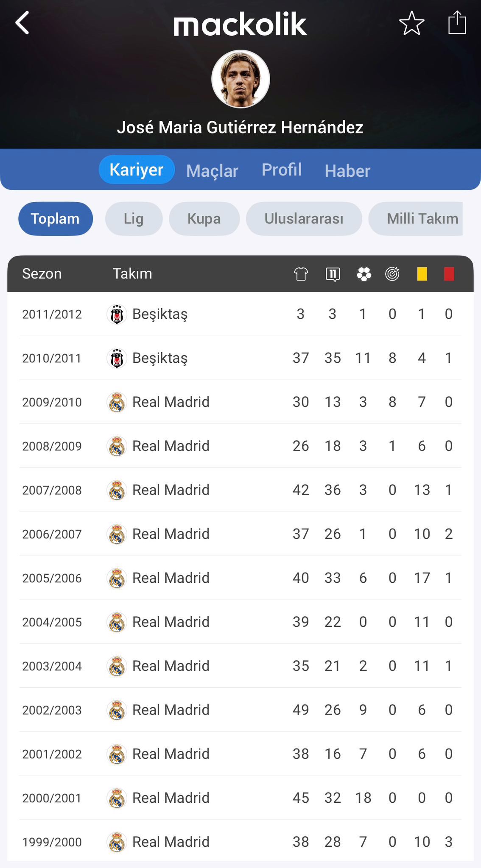481x868 pixels.
Task: Open the Profil tab
Action: (x=282, y=170)
